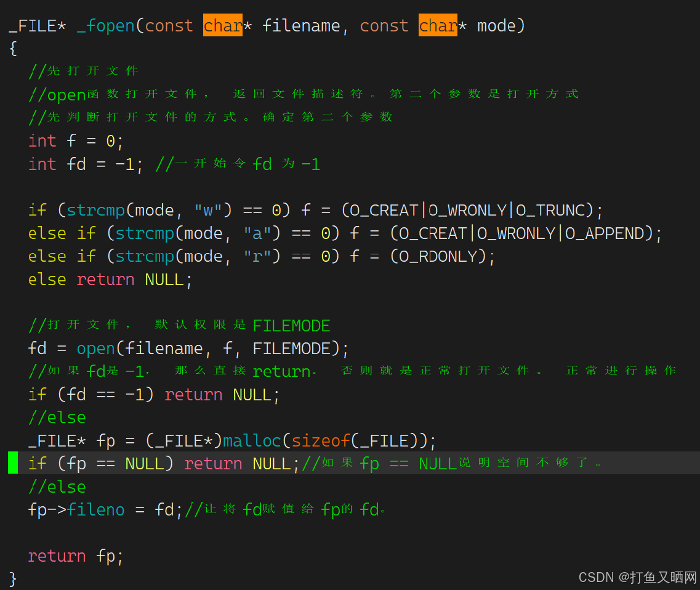The height and width of the screenshot is (590, 700).
Task: Click the orange-highlighted char before mode parameter
Action: (x=438, y=25)
